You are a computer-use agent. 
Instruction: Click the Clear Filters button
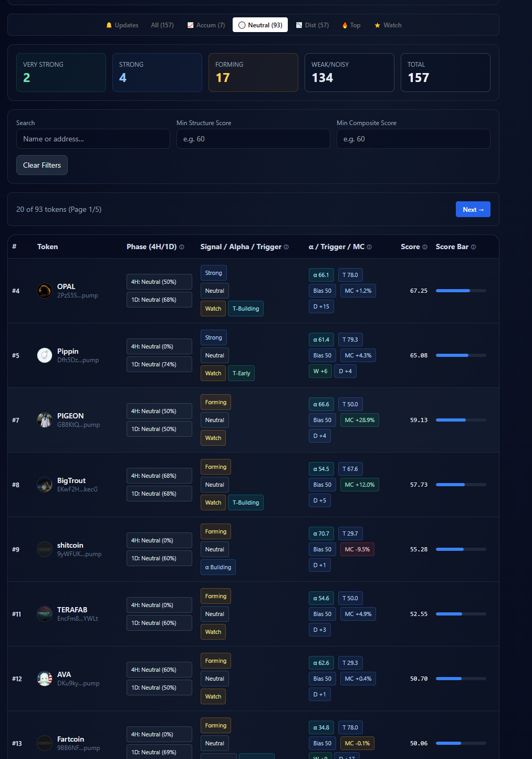pyautogui.click(x=42, y=165)
